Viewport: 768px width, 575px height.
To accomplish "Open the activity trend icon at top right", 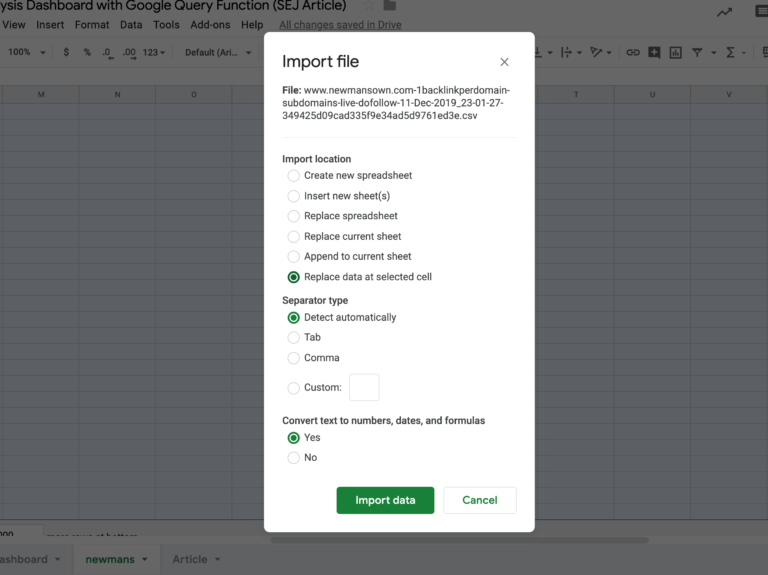I will pyautogui.click(x=724, y=12).
